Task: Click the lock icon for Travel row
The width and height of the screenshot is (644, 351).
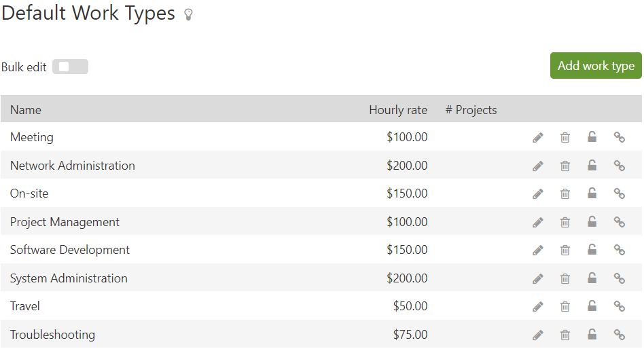Action: pyautogui.click(x=592, y=306)
